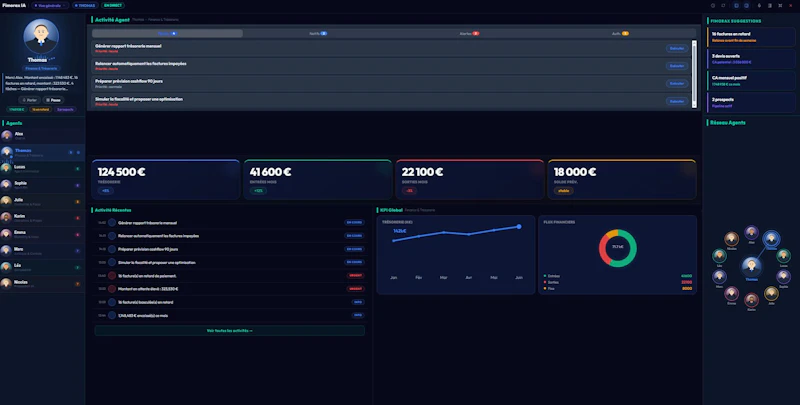800x405 pixels.
Task: Click the '16 en retard' chip under Thomas
Action: 40,109
